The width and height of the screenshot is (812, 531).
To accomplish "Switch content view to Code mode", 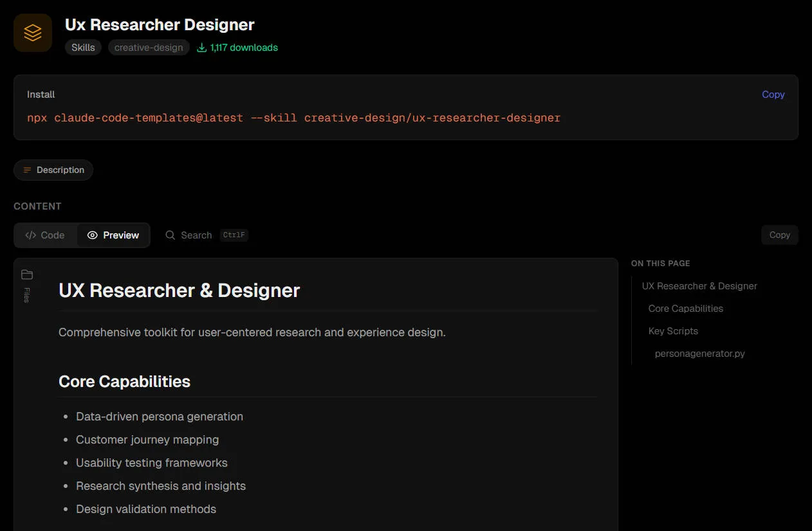I will click(x=46, y=235).
